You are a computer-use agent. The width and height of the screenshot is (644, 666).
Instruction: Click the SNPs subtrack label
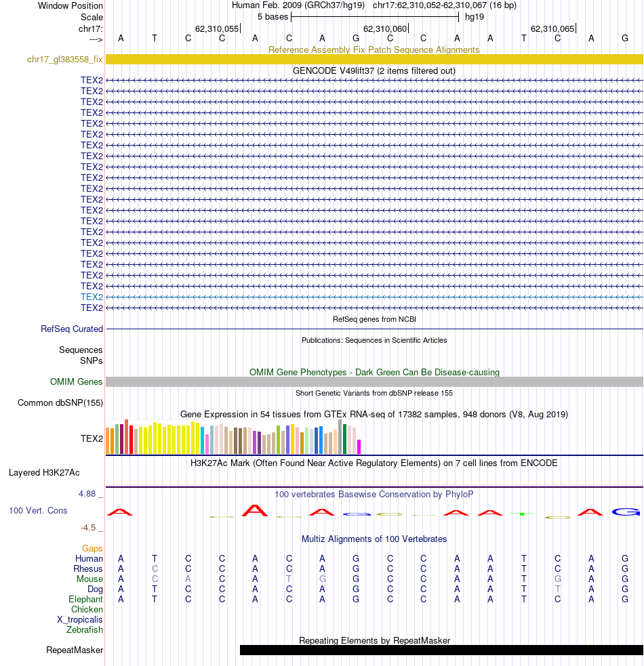point(92,360)
